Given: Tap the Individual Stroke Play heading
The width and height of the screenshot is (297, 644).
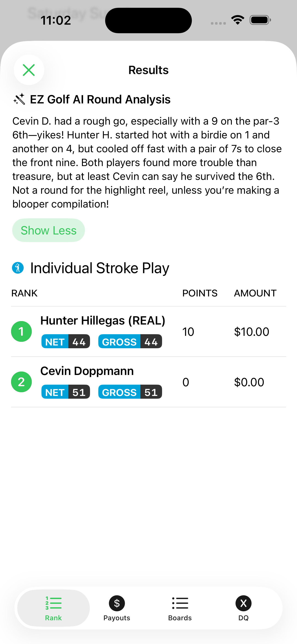Looking at the screenshot, I should pyautogui.click(x=99, y=268).
